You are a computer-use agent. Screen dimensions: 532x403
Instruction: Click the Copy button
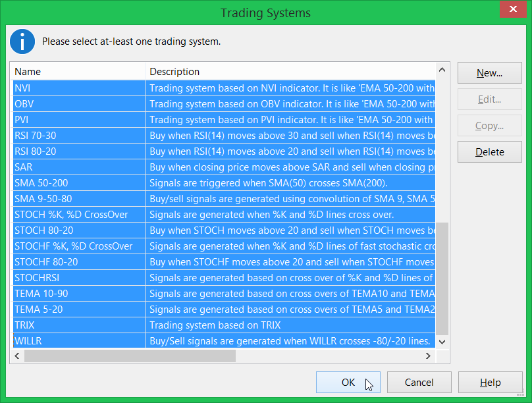489,125
